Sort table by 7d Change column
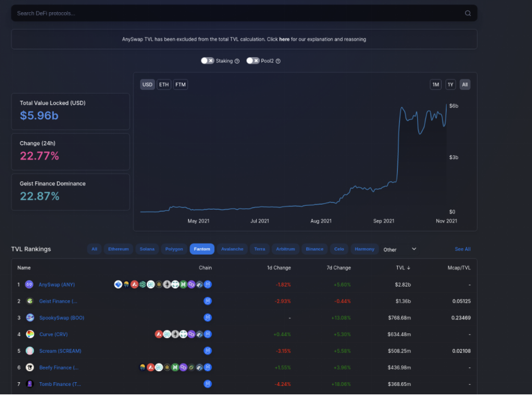The width and height of the screenshot is (532, 395). 339,268
